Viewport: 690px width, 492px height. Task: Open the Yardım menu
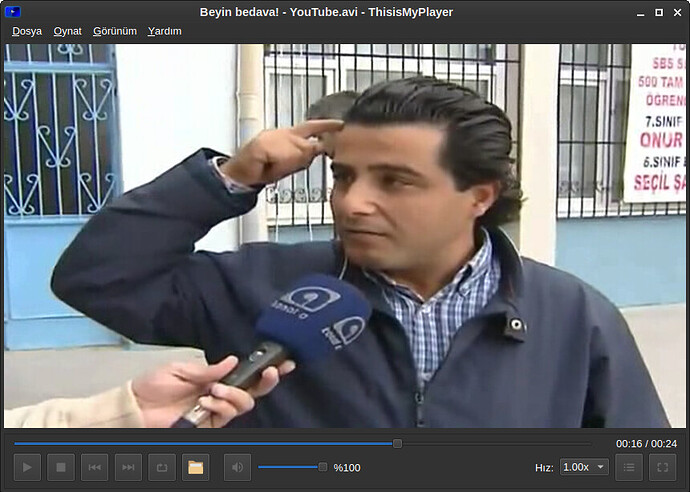click(165, 31)
